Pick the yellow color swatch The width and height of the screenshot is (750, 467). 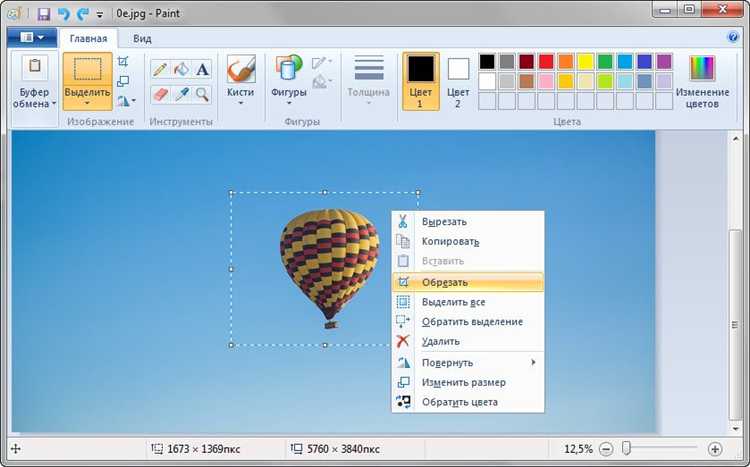(585, 62)
